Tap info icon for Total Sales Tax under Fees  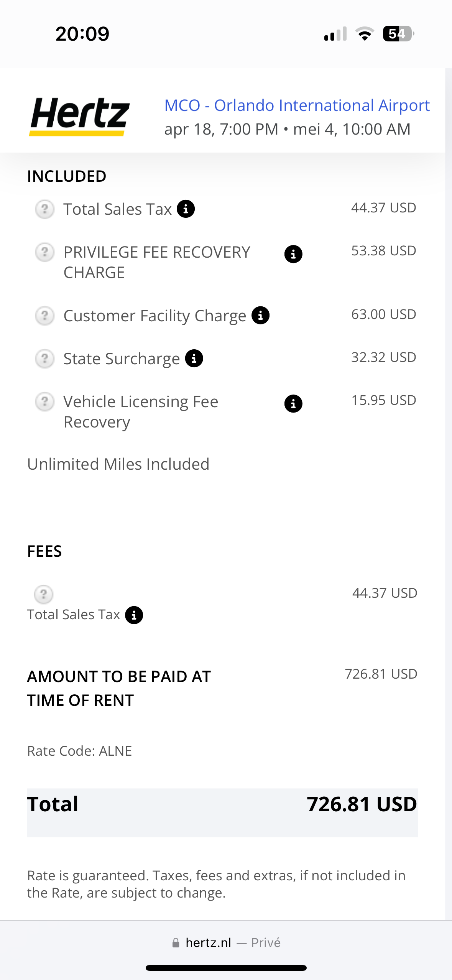(x=134, y=615)
